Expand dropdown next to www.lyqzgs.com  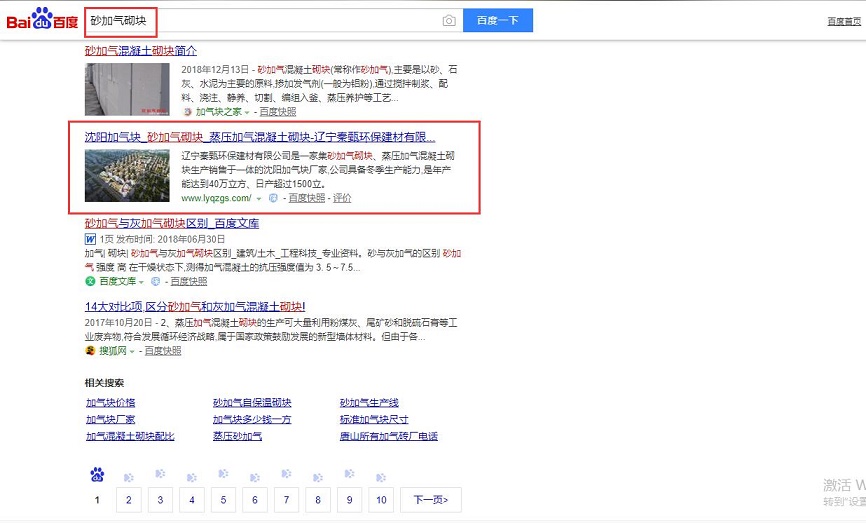258,198
